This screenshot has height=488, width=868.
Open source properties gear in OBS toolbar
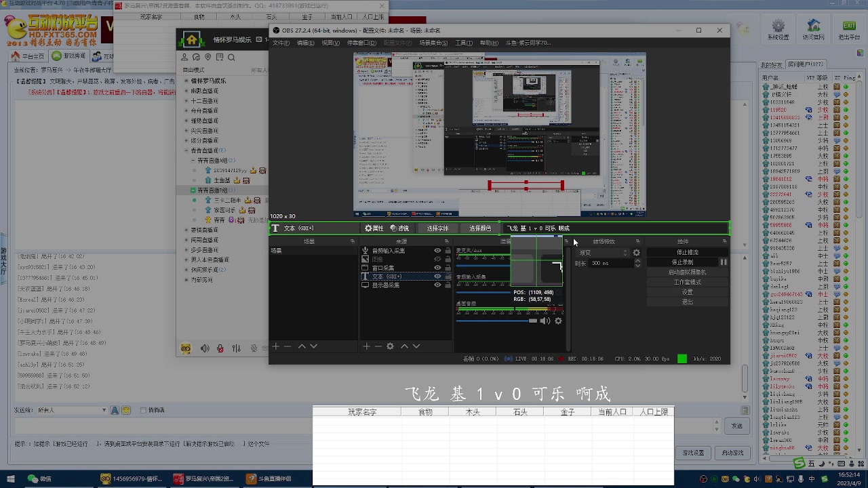(x=374, y=228)
